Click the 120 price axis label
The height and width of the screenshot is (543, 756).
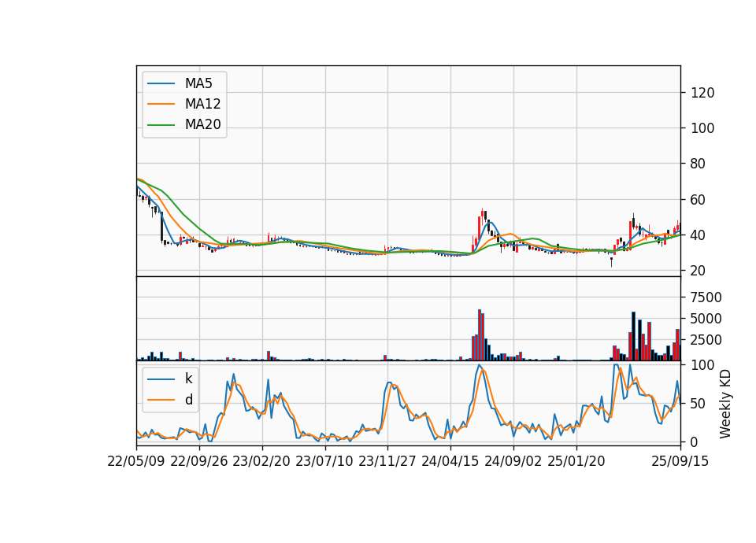(702, 93)
